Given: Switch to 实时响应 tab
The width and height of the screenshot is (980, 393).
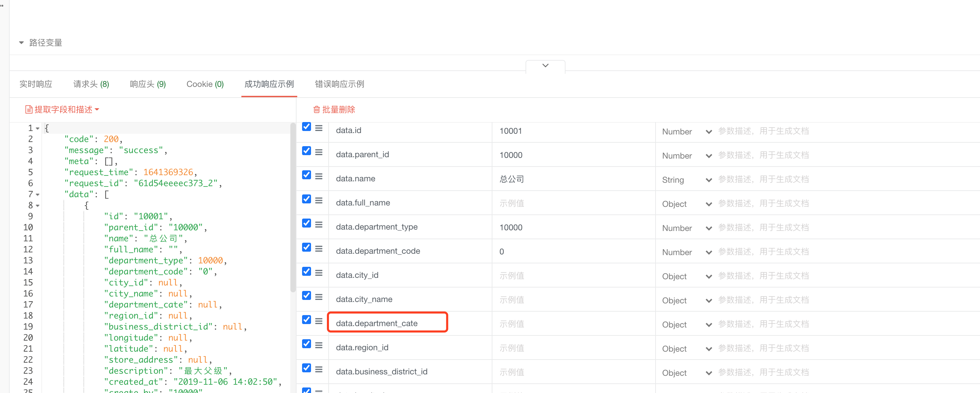Looking at the screenshot, I should (x=36, y=84).
